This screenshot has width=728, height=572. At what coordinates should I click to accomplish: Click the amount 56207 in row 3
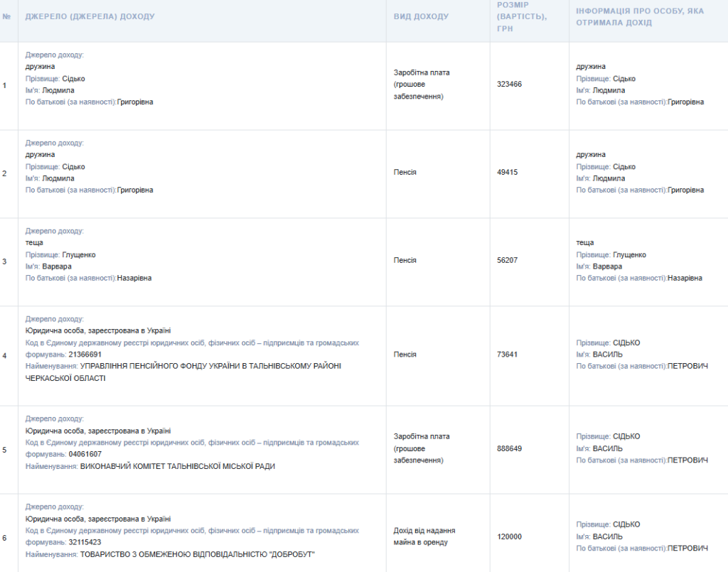tap(507, 260)
